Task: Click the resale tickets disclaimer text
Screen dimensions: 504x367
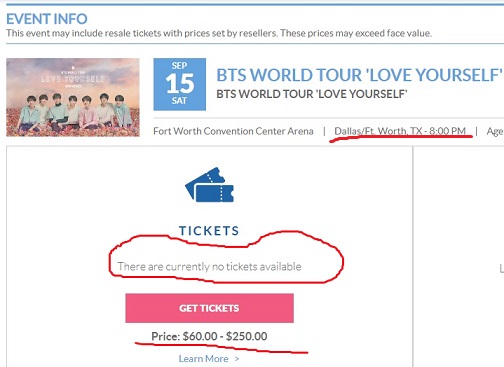Action: [219, 33]
